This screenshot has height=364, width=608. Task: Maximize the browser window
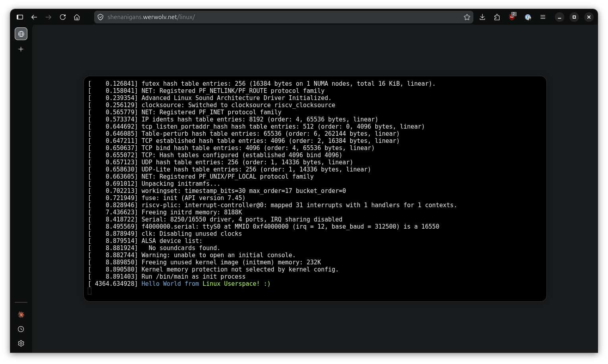click(x=574, y=17)
